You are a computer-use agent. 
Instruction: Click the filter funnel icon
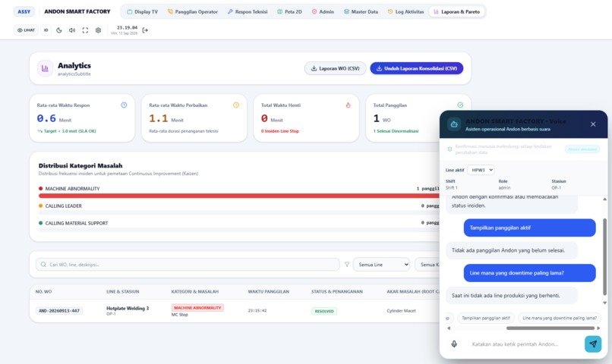coord(346,264)
